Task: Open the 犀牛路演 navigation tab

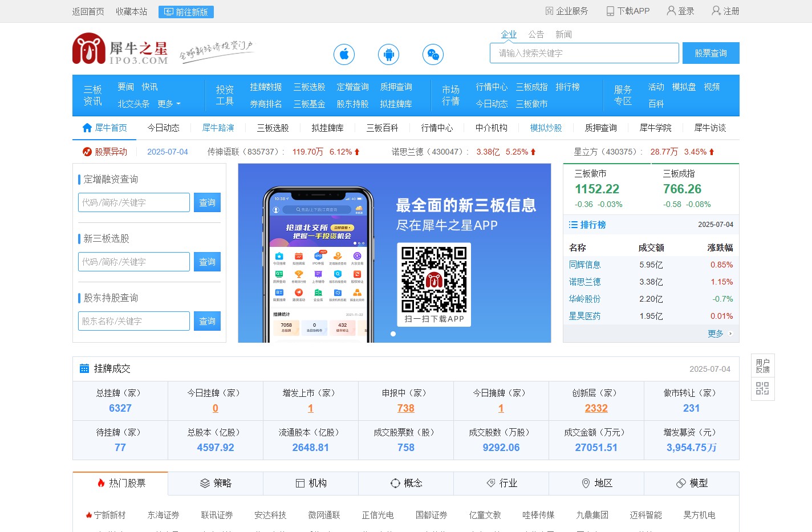Action: coord(218,128)
